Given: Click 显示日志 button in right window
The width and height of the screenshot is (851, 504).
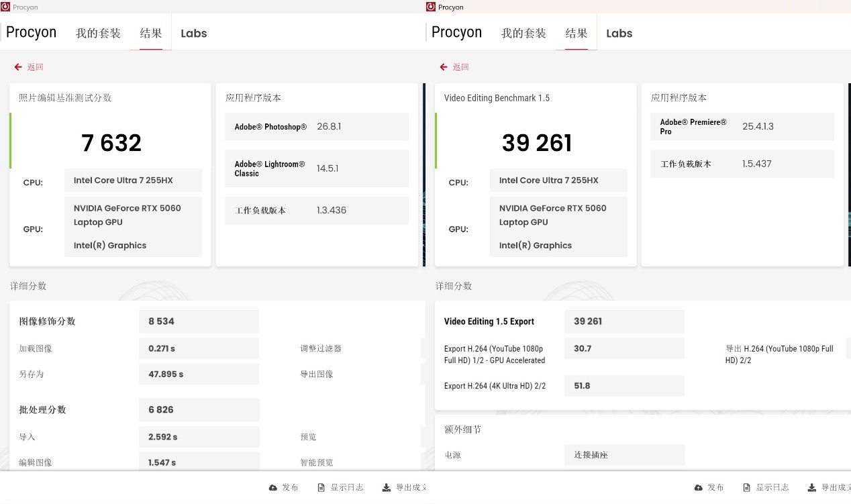Looking at the screenshot, I should [766, 487].
